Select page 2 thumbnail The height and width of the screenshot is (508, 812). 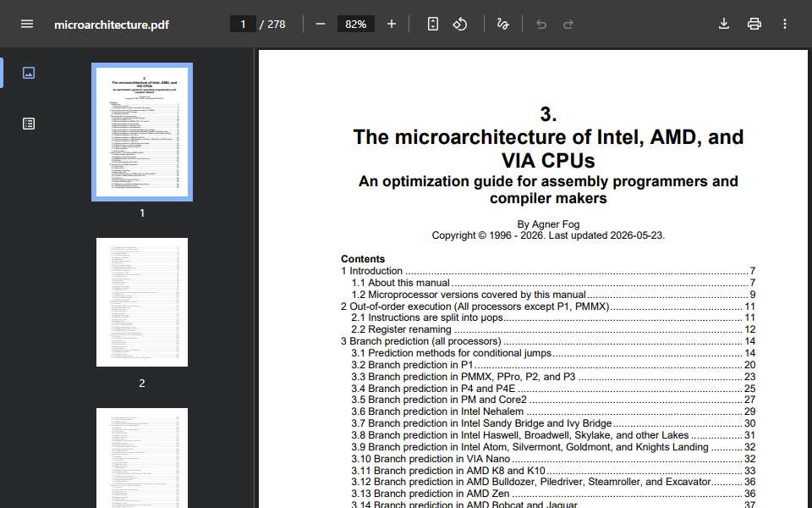coord(142,302)
